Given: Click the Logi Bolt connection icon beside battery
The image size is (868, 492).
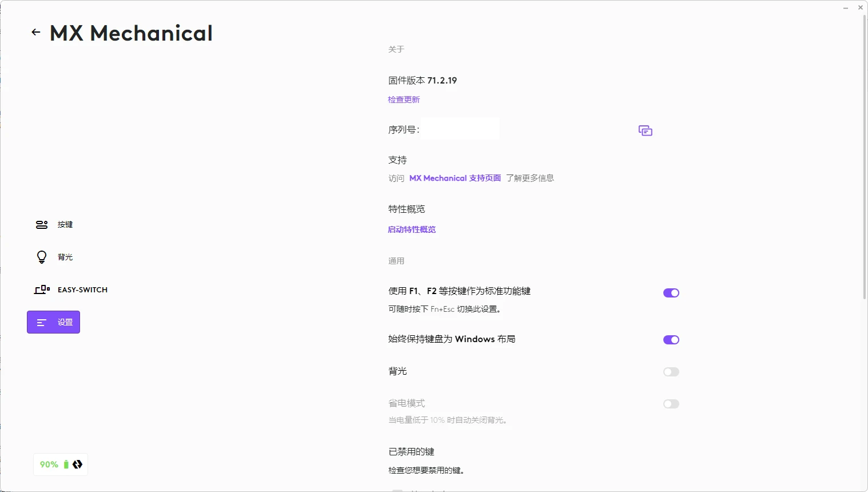Looking at the screenshot, I should coord(77,464).
